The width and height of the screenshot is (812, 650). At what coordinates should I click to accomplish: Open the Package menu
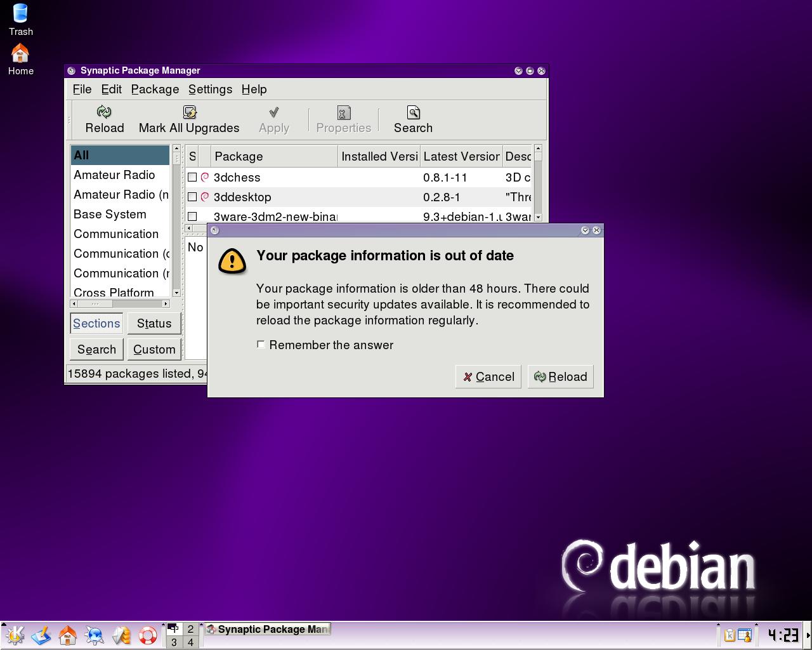155,90
